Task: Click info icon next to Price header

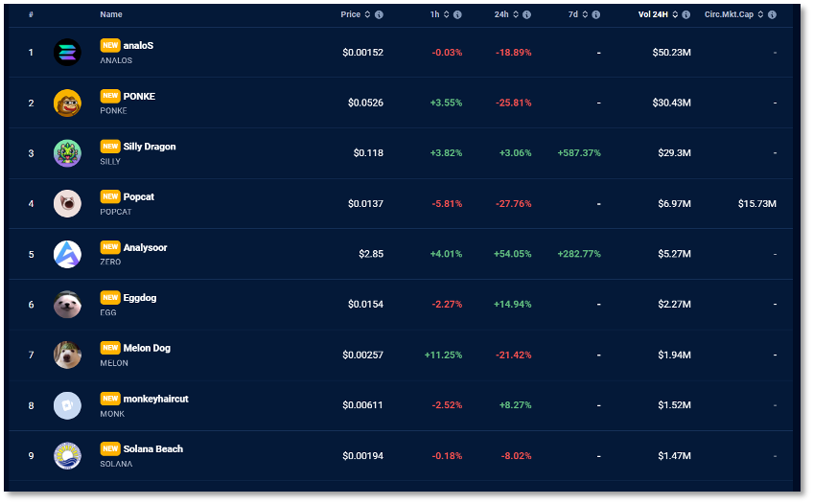Action: tap(380, 14)
